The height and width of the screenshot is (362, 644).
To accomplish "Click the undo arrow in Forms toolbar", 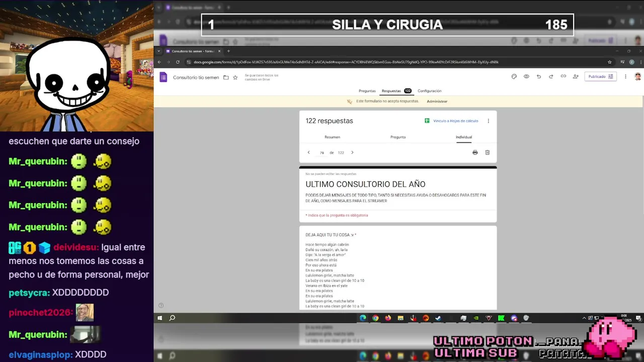I will pyautogui.click(x=539, y=76).
